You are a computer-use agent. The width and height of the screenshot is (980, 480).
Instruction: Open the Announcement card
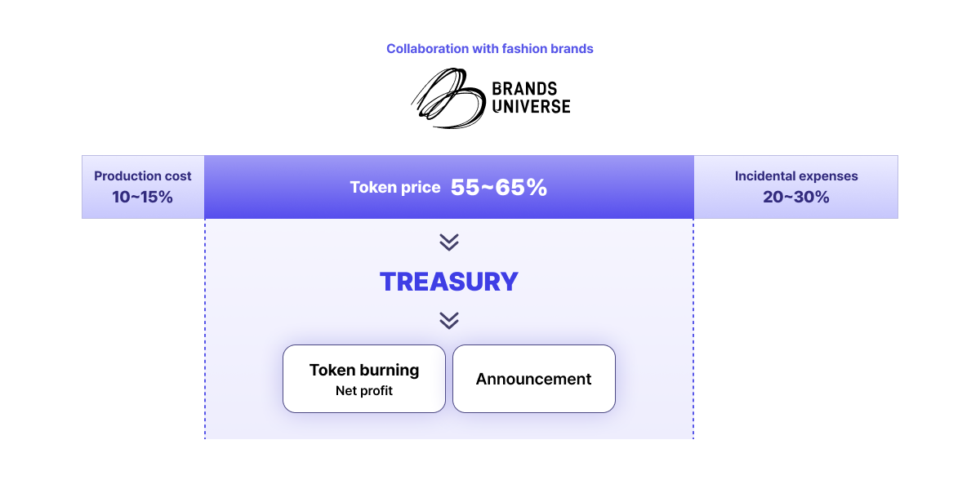pos(534,379)
